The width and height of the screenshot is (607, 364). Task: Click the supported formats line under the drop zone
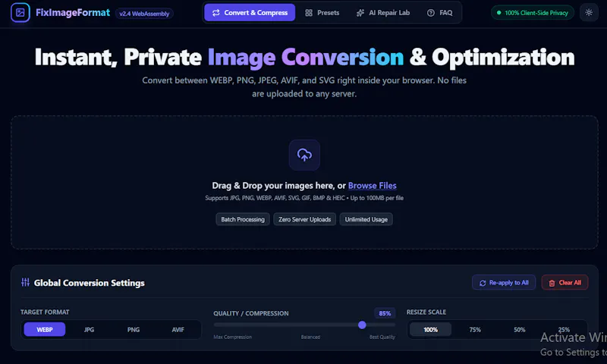304,198
